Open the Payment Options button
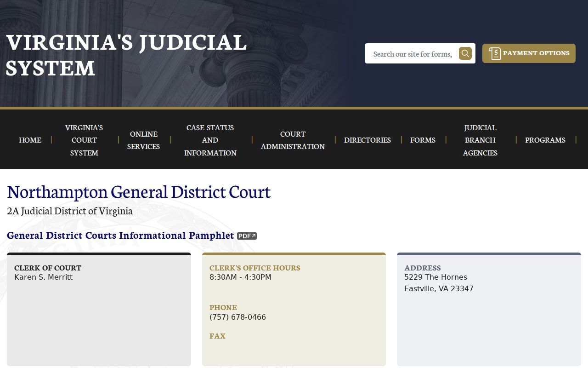588x368 pixels. pyautogui.click(x=529, y=53)
